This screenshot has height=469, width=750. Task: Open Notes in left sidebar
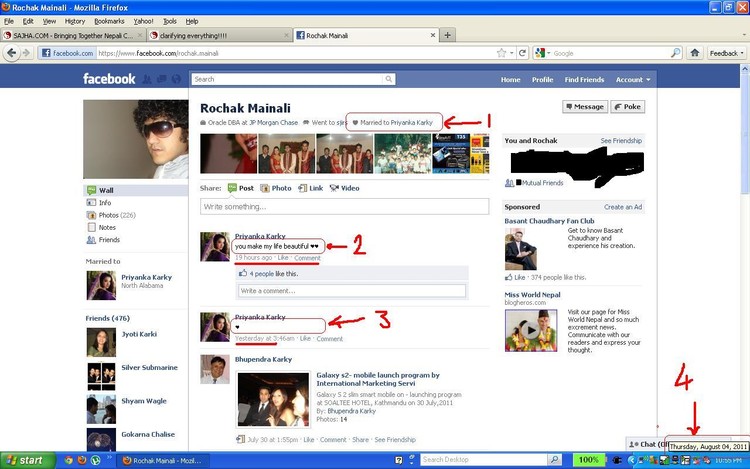click(x=107, y=227)
